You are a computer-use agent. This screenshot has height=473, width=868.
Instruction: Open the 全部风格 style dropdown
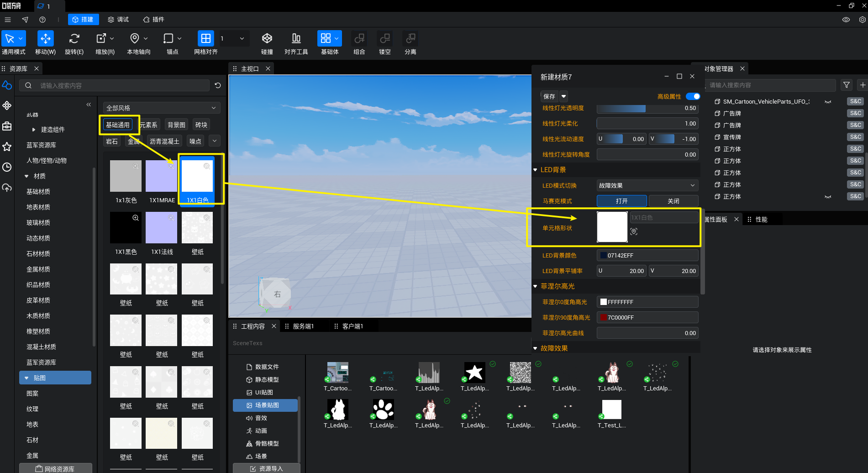[x=162, y=108]
